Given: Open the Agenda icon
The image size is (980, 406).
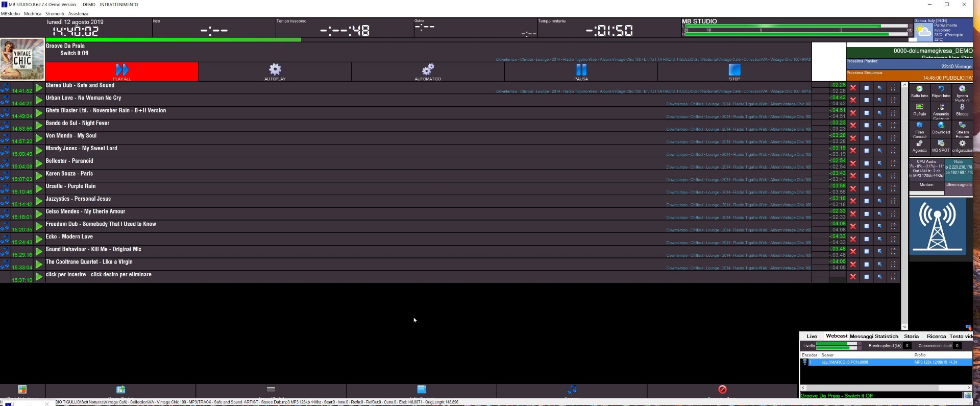Looking at the screenshot, I should point(919,145).
